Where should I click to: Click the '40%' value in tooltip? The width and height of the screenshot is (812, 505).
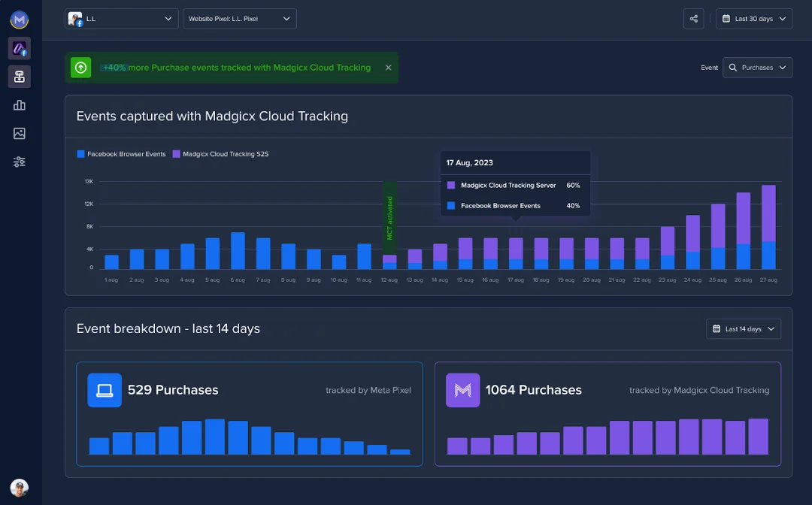[x=573, y=205]
